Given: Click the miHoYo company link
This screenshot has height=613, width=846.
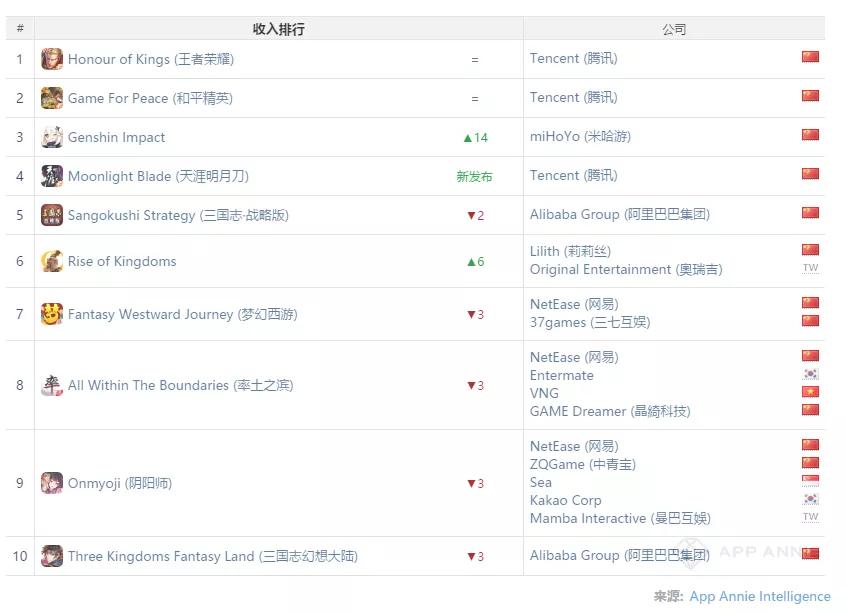Looking at the screenshot, I should [x=581, y=136].
